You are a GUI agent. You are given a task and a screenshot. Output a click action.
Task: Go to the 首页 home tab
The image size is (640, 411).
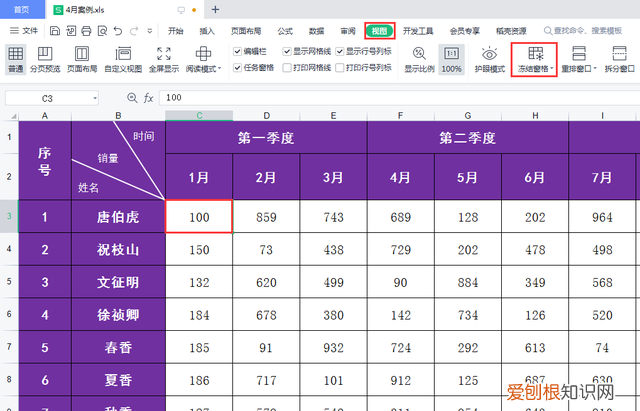(x=22, y=9)
